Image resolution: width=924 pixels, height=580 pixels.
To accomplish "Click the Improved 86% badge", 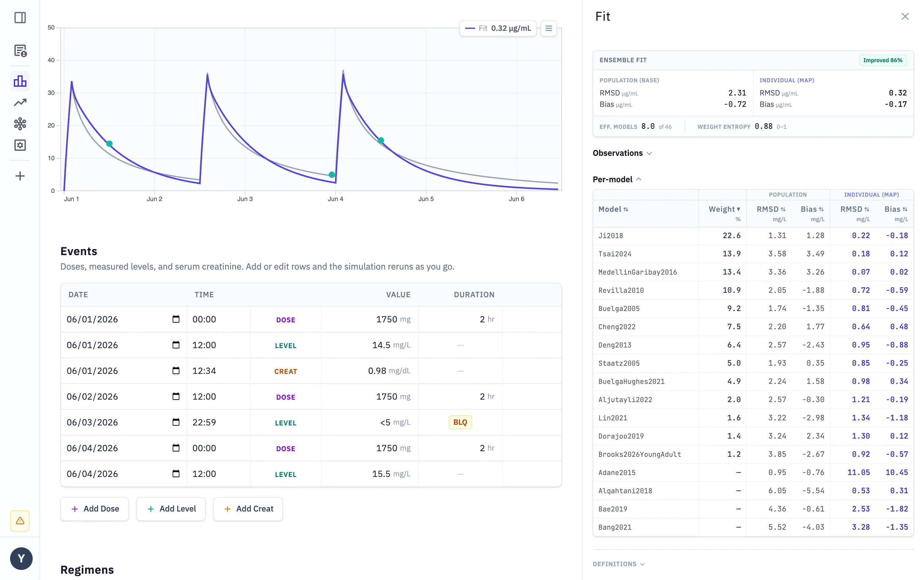I will [883, 60].
